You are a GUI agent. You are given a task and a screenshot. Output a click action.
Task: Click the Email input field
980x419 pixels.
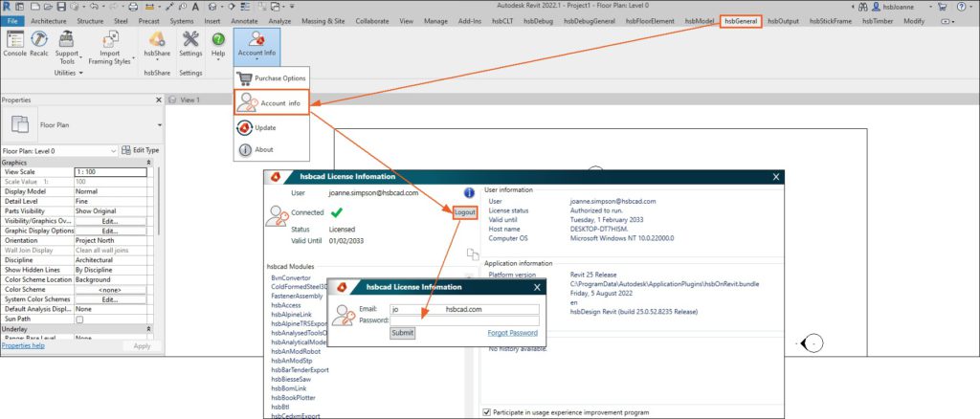coord(464,309)
